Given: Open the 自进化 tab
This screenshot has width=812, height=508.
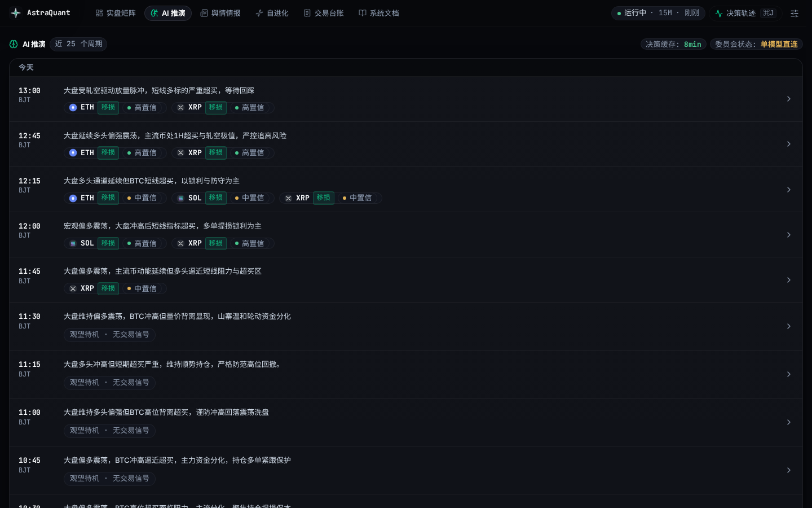Looking at the screenshot, I should point(272,13).
